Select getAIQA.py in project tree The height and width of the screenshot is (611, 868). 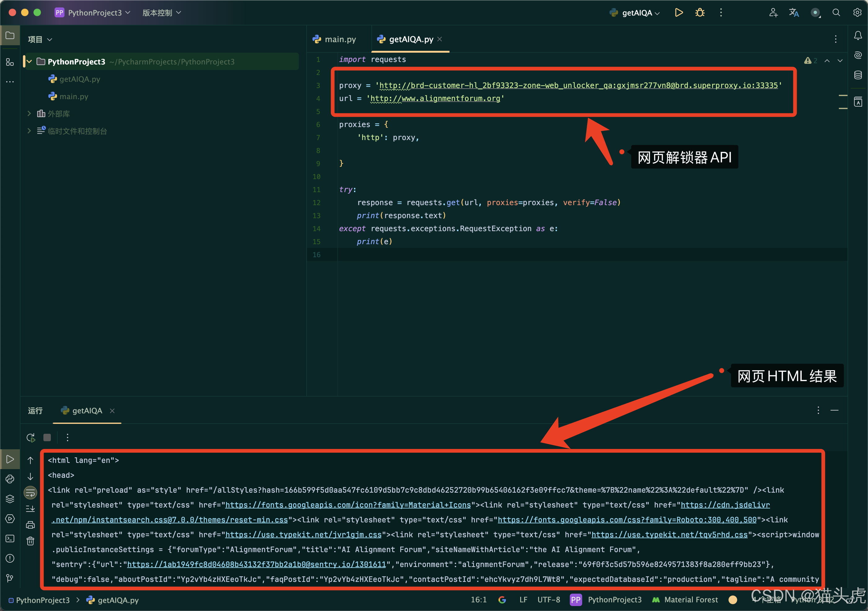pos(79,79)
